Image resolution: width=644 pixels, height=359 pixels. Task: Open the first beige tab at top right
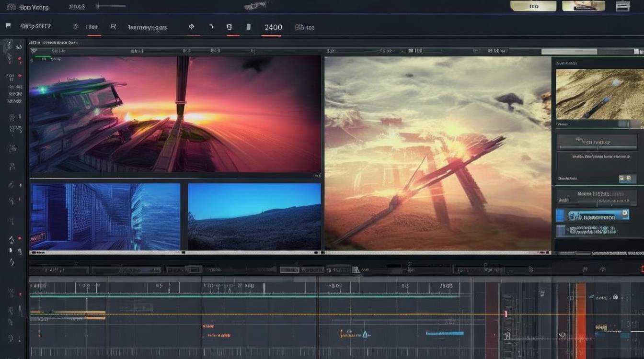(x=533, y=6)
